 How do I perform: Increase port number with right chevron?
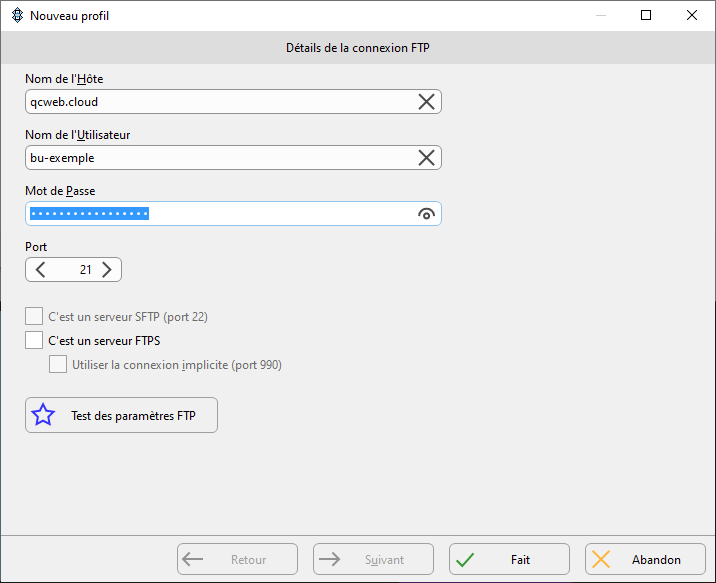pos(106,270)
